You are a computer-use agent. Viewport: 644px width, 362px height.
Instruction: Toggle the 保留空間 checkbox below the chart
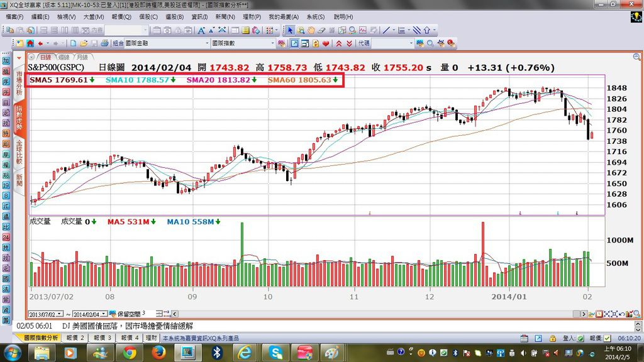coord(113,312)
